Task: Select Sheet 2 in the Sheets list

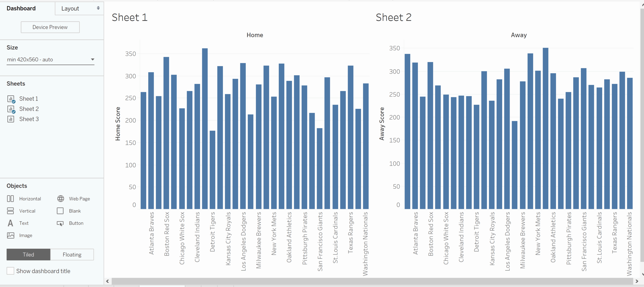Action: pyautogui.click(x=29, y=109)
